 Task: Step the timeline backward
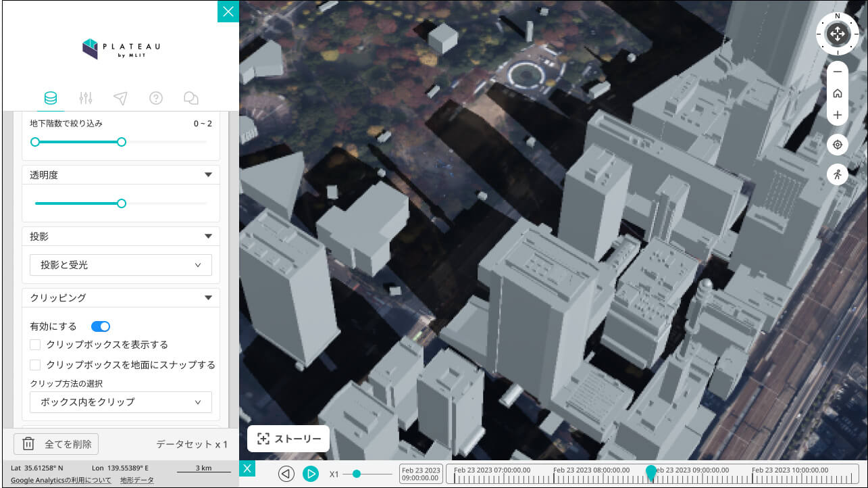(286, 474)
